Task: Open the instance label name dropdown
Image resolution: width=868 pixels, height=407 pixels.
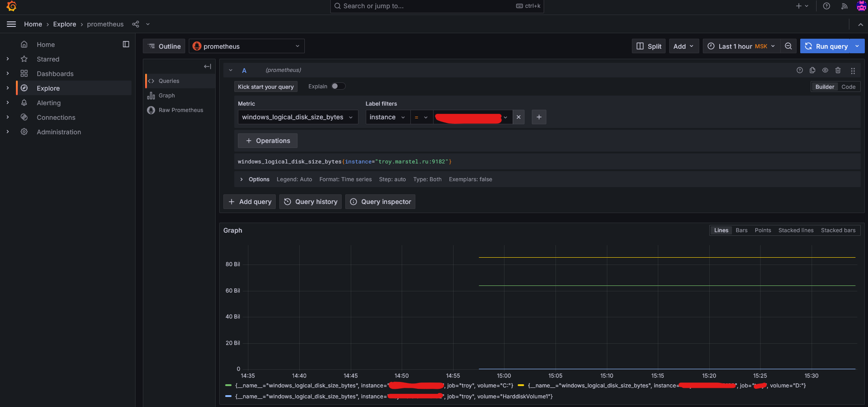Action: coord(388,117)
